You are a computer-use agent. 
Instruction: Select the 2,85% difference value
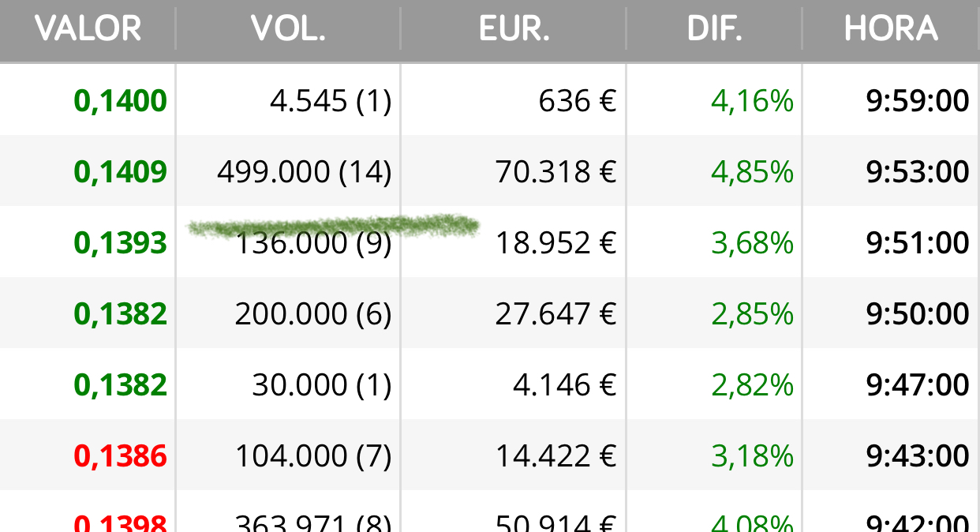(x=752, y=314)
